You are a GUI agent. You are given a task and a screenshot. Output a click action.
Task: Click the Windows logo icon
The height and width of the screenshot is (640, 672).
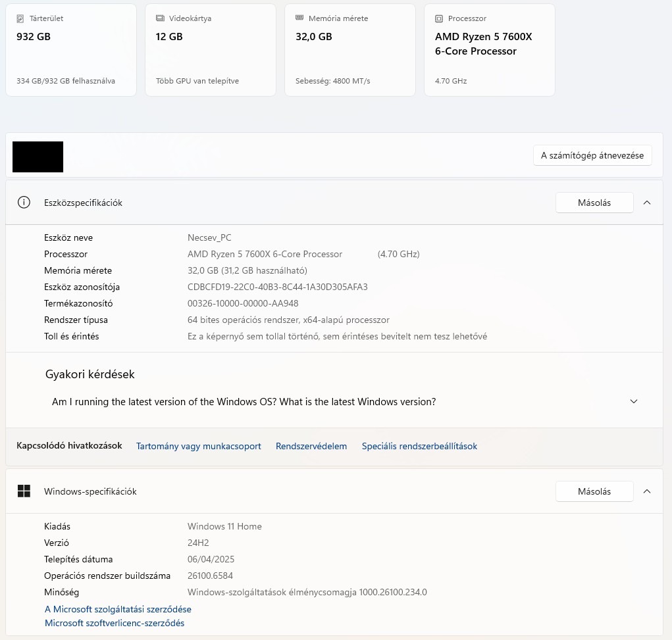[x=24, y=491]
